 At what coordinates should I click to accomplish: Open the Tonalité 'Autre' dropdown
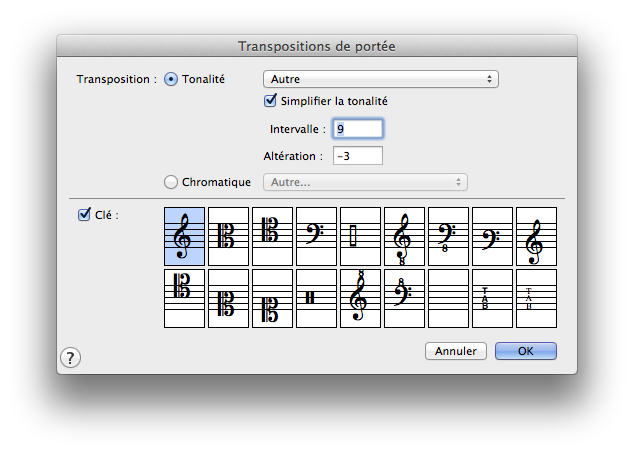(x=380, y=79)
